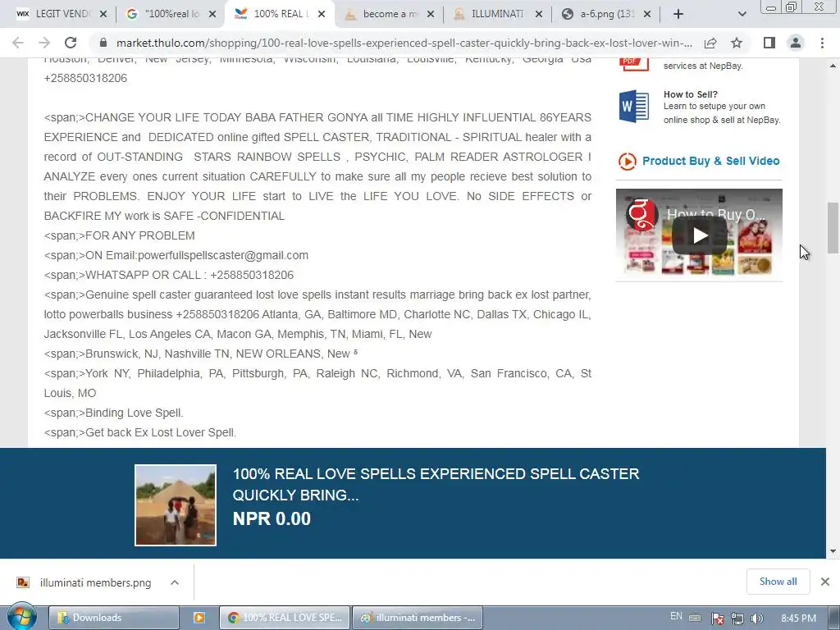Click the 8:45 PM clock
840x630 pixels.
pos(798,619)
